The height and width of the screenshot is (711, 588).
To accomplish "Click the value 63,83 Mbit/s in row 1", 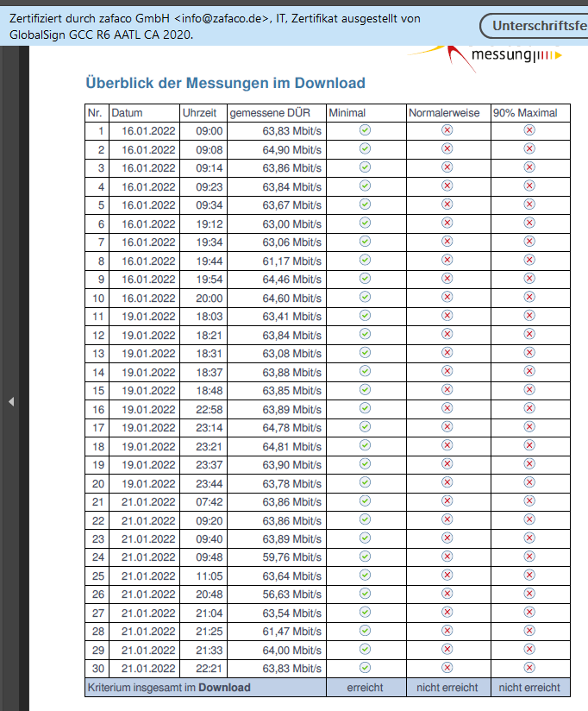I will [291, 131].
